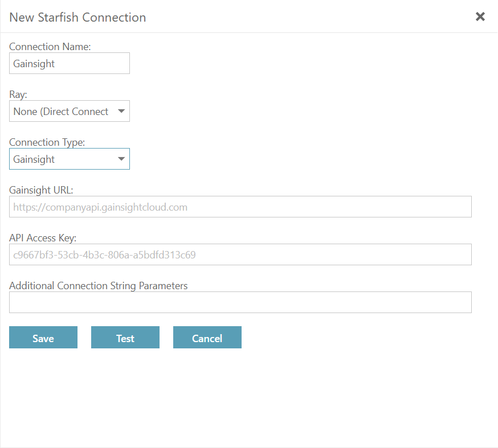Open the Connection Type dropdown
Image resolution: width=498 pixels, height=448 pixels.
click(x=70, y=159)
